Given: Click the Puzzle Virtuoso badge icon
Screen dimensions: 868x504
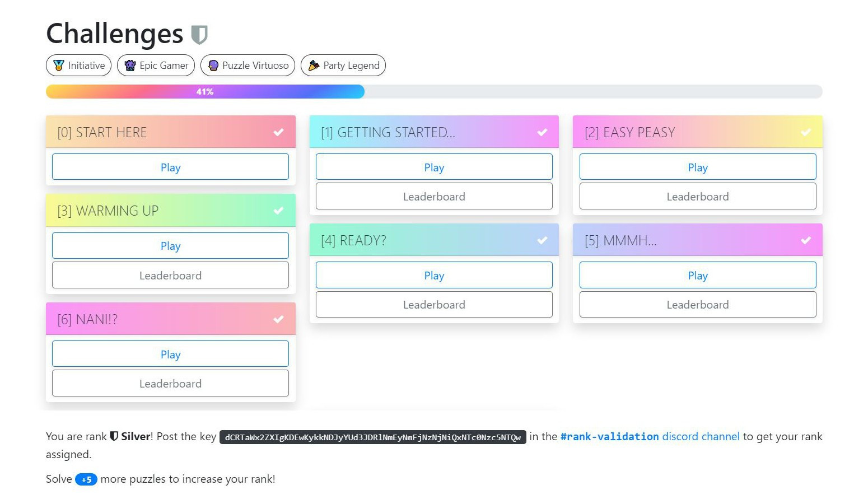Looking at the screenshot, I should click(x=213, y=66).
